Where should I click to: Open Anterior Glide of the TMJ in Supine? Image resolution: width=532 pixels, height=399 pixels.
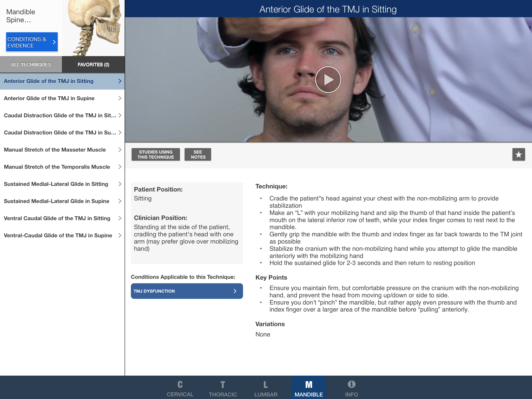pyautogui.click(x=49, y=98)
